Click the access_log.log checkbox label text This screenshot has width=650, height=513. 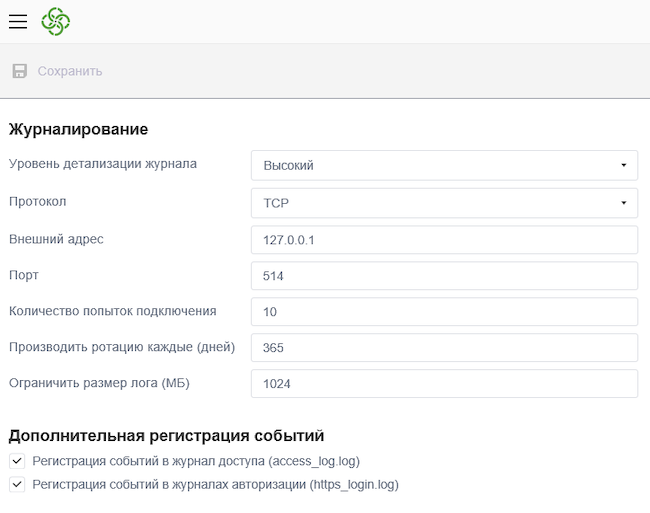[x=196, y=461]
